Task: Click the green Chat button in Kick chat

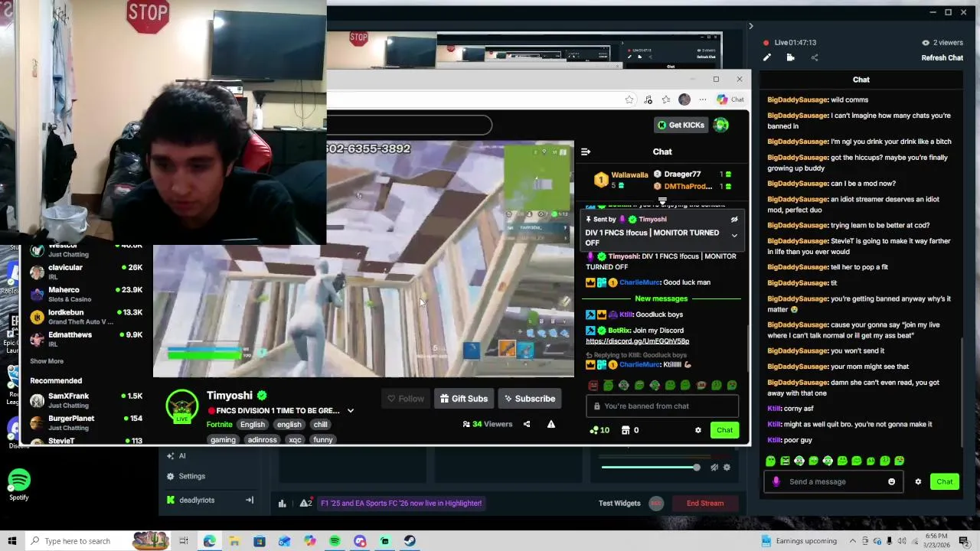Action: click(724, 430)
